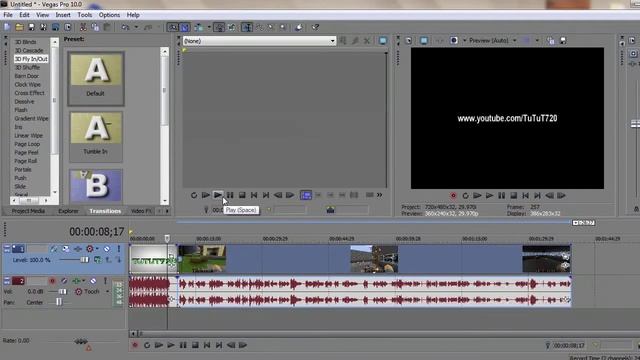Click Save Snapshot to File in preview
Screen dimensions: 640x360
(x=563, y=40)
